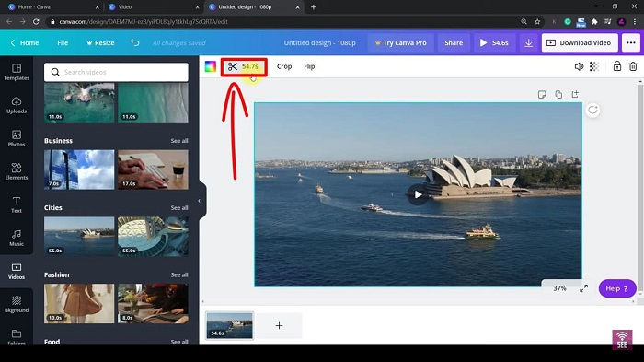The width and height of the screenshot is (644, 362).
Task: Open the Uploads sidebar panel
Action: click(17, 105)
